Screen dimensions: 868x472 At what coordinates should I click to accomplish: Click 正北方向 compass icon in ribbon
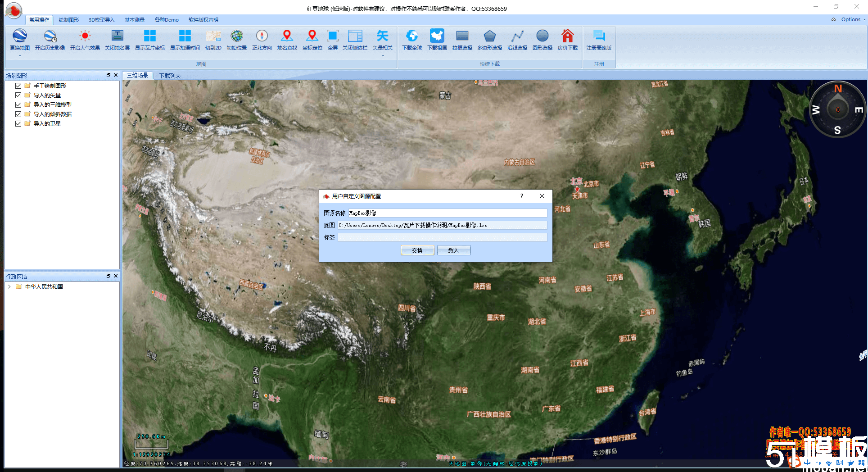[x=262, y=36]
